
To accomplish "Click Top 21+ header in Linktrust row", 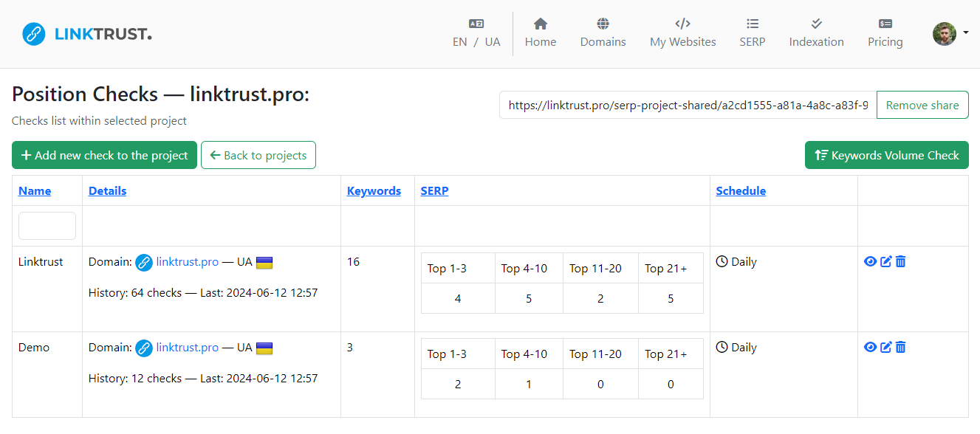I will (665, 269).
